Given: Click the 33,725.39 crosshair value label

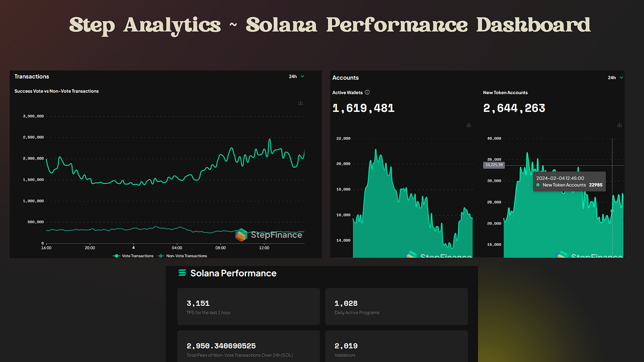Looking at the screenshot, I should 494,165.
